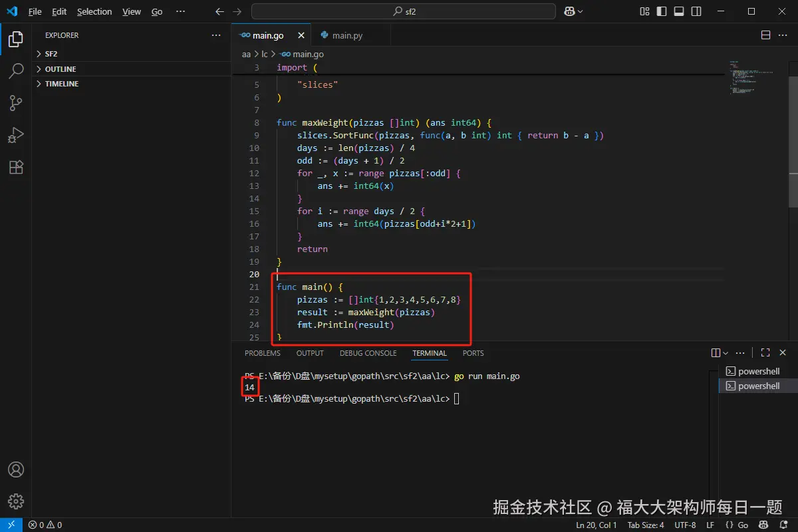Close the terminal panel

783,352
